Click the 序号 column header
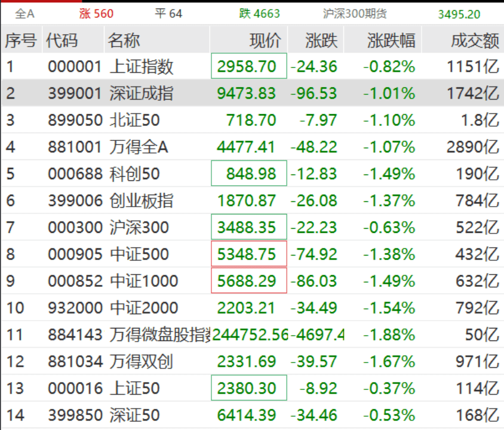 pyautogui.click(x=21, y=41)
